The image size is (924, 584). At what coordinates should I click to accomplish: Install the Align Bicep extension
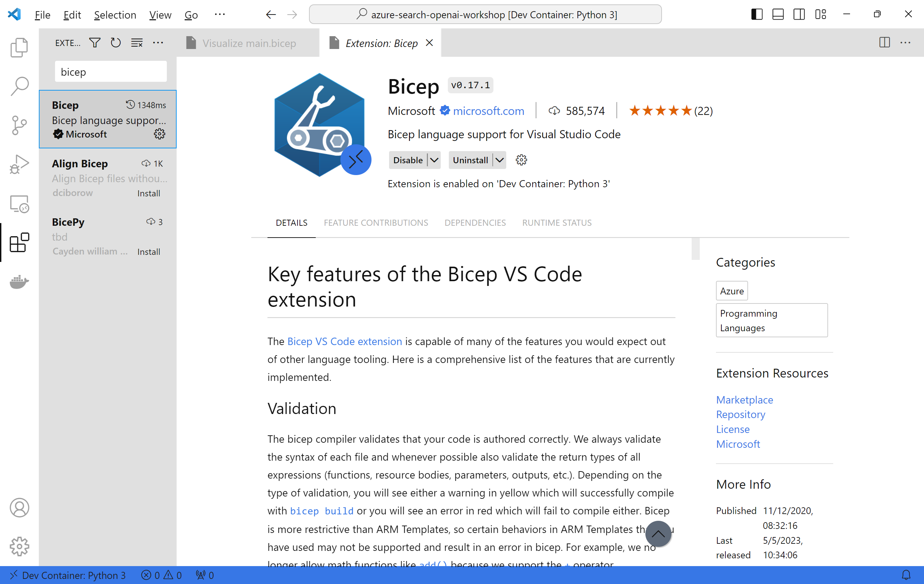tap(149, 193)
